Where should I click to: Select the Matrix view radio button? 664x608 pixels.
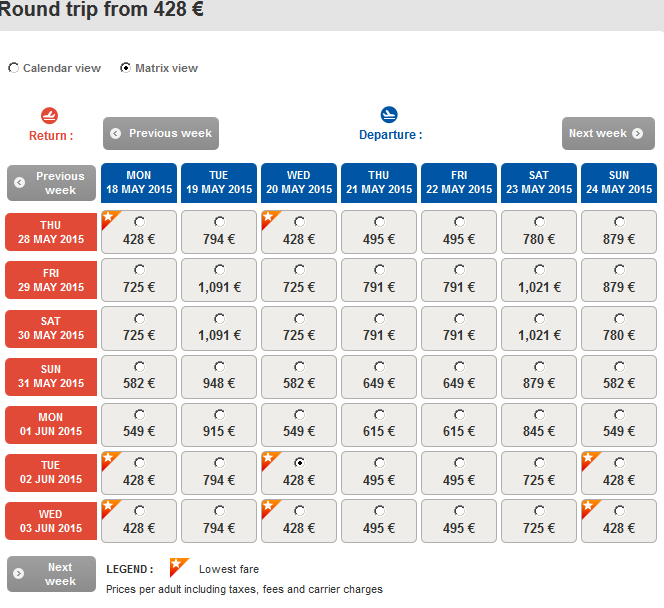click(x=125, y=68)
